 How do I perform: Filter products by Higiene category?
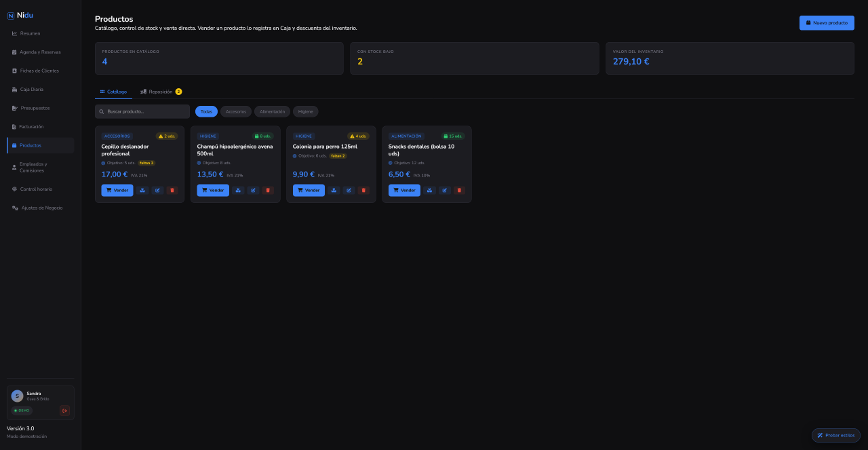306,111
